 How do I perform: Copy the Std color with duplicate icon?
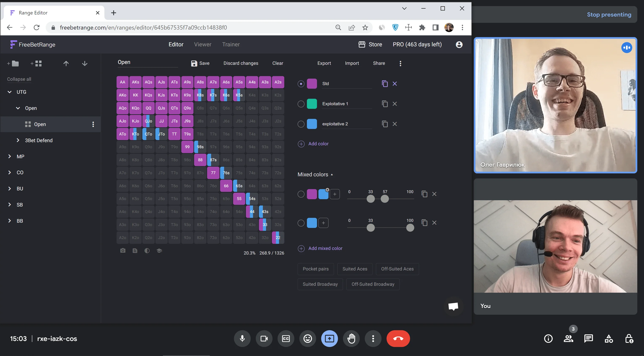click(x=385, y=84)
